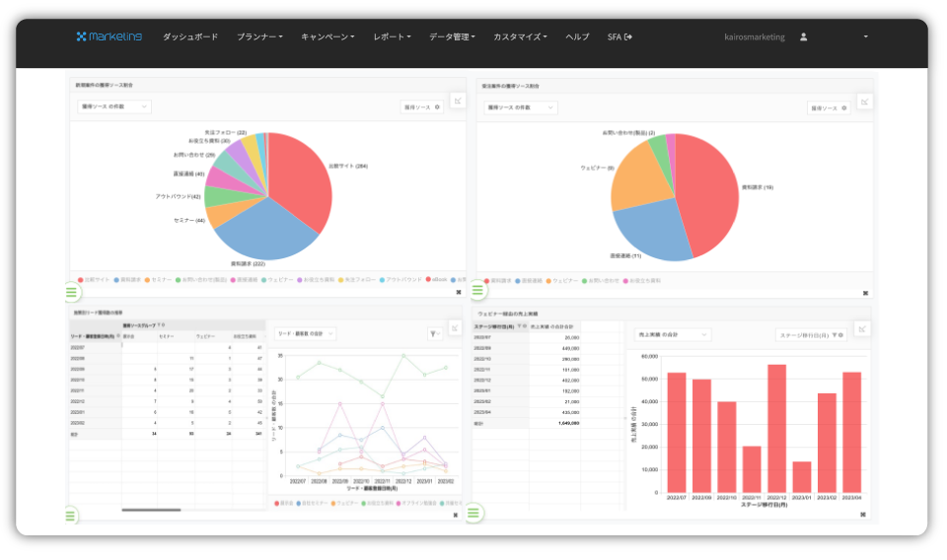Click 獲得ソース settings button in right pie panel
This screenshot has width=947, height=560.
pyautogui.click(x=829, y=107)
